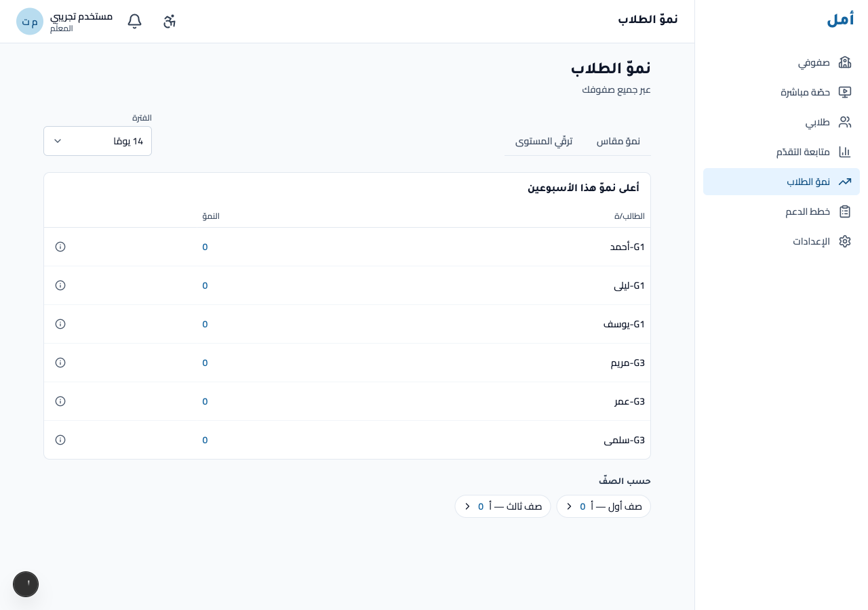Viewport: 868px width, 610px height.
Task: Click the user avatar م ت
Action: point(30,22)
